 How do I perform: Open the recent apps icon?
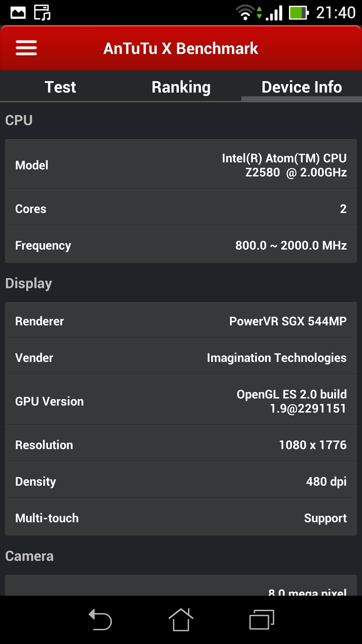tap(262, 620)
